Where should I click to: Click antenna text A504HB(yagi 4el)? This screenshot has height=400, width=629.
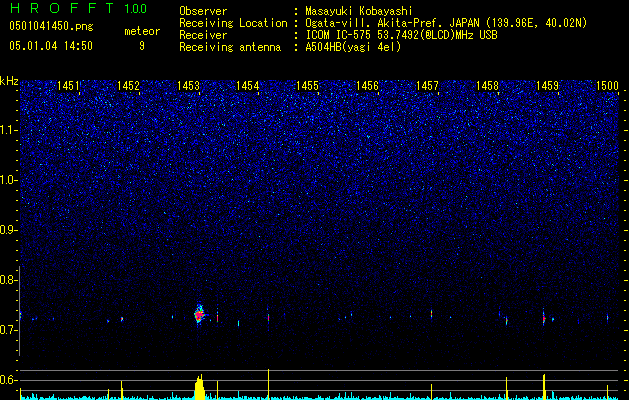coord(353,47)
